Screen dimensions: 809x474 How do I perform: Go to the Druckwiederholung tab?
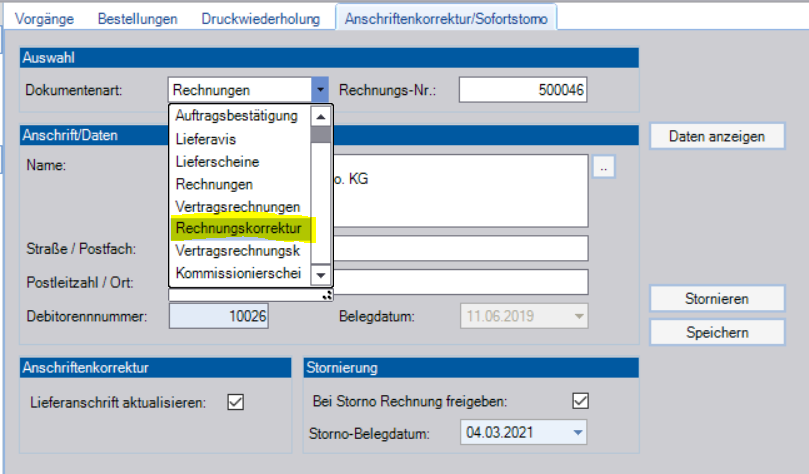(261, 18)
